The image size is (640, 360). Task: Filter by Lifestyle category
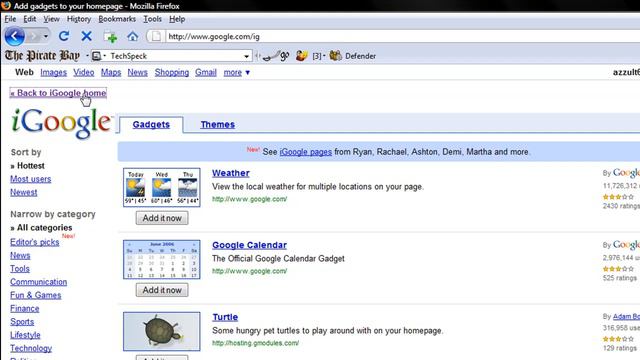(25, 335)
